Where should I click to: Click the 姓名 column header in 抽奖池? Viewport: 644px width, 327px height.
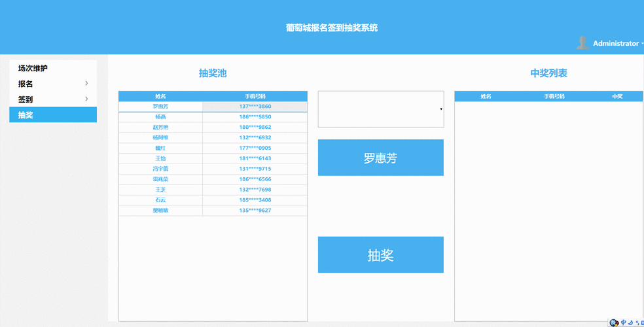[160, 96]
